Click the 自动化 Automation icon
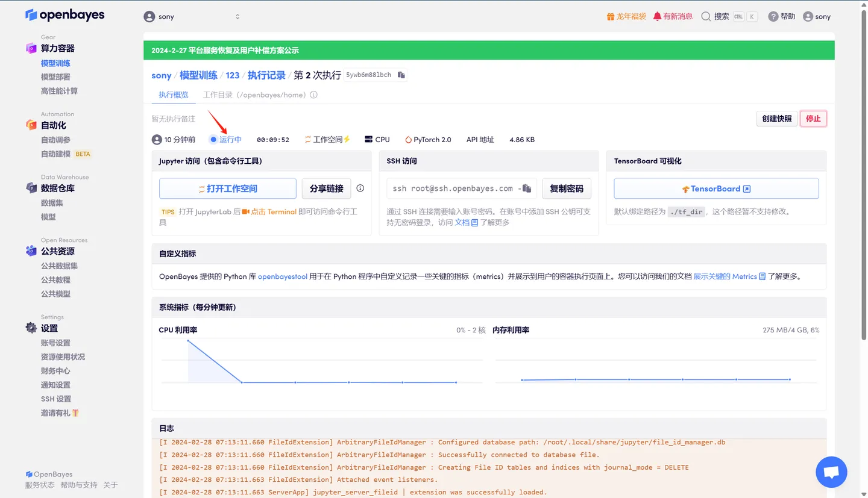This screenshot has width=868, height=498. click(31, 125)
